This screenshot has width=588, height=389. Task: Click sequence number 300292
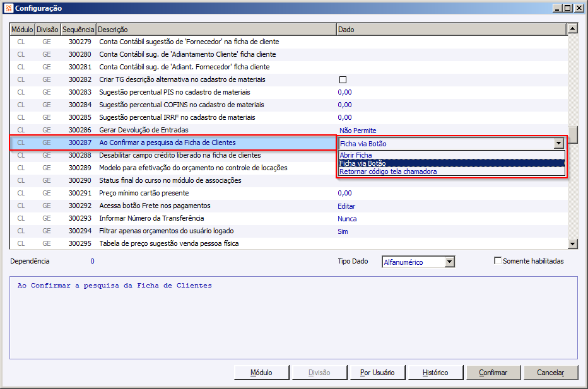pyautogui.click(x=80, y=206)
